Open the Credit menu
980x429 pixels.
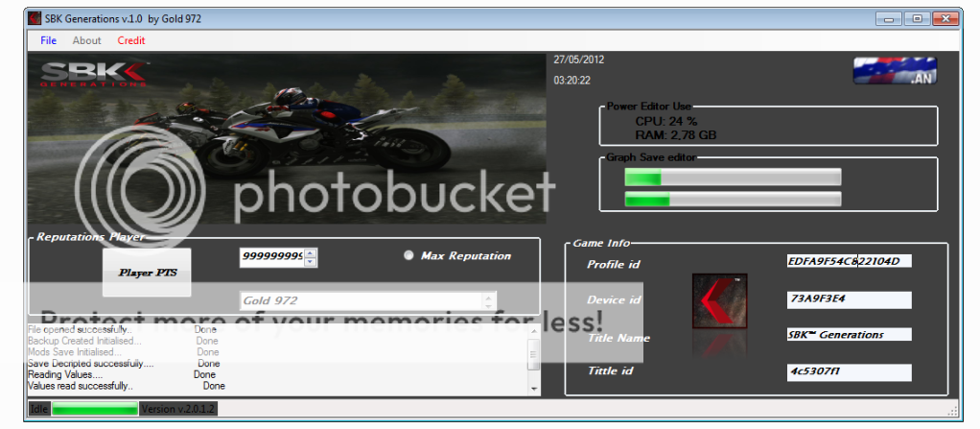click(x=131, y=40)
